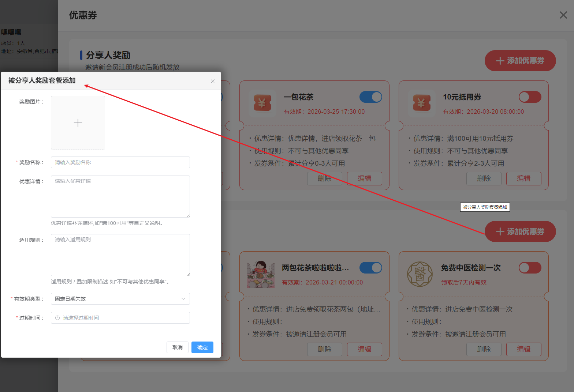Toggle the 两包花茶 coupon switch
The image size is (574, 392).
tap(371, 268)
